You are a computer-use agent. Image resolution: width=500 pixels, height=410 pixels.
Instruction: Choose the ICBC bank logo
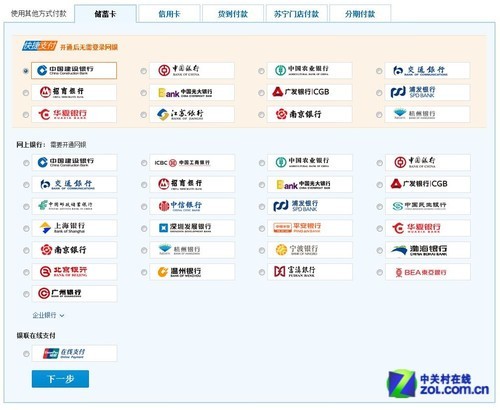(192, 163)
